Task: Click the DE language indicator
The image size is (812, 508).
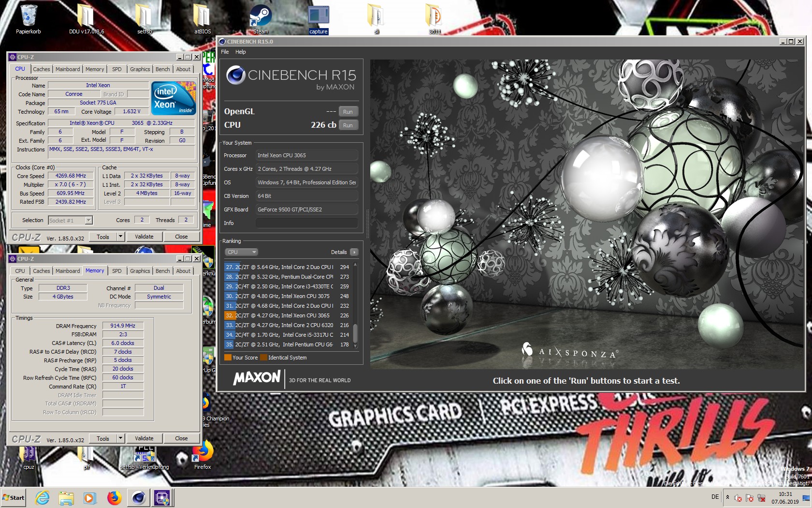Action: coord(715,497)
